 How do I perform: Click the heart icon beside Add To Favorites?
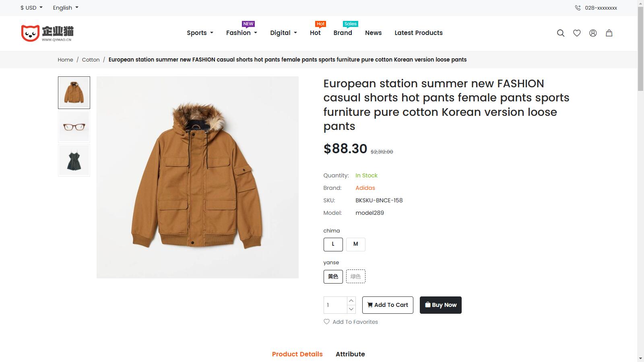click(326, 321)
